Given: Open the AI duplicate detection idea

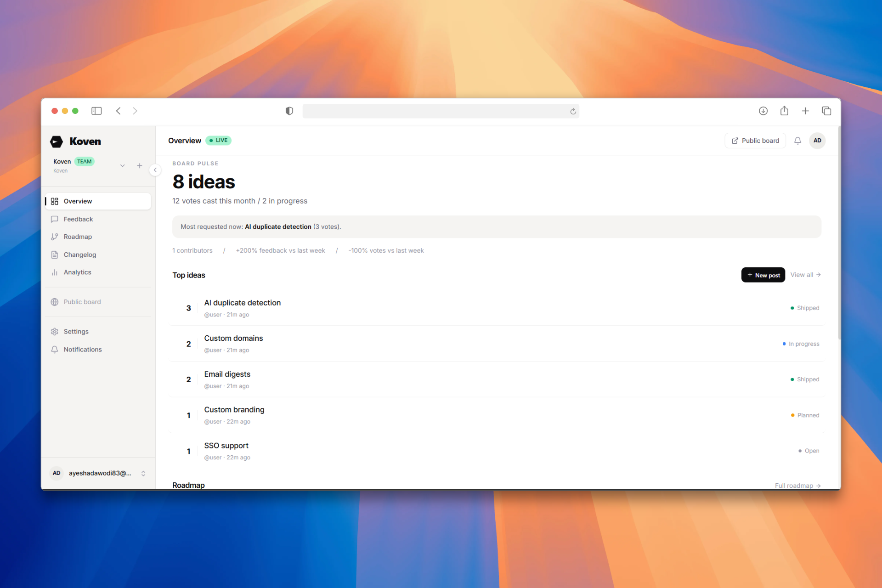Looking at the screenshot, I should tap(497, 308).
